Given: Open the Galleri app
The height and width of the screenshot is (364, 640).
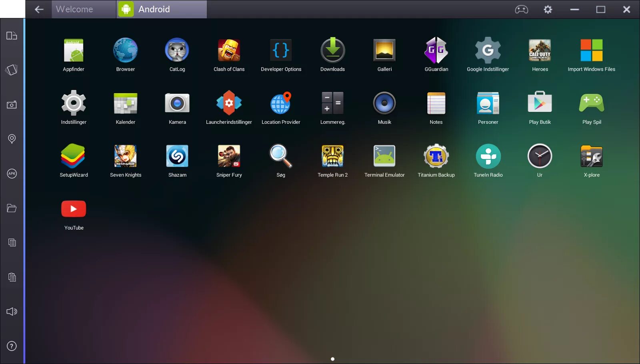Looking at the screenshot, I should [x=384, y=50].
